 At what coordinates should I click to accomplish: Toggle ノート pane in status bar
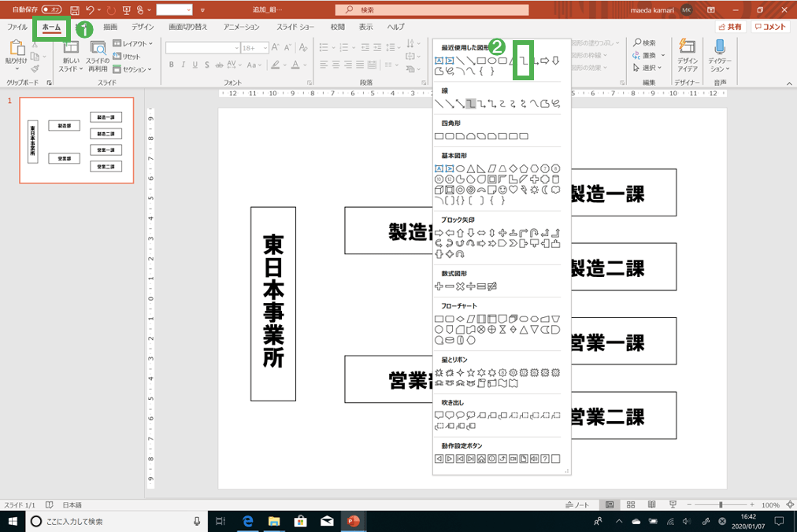point(578,504)
